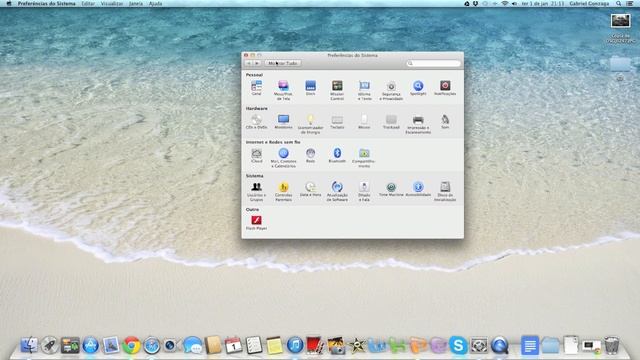Launch Google Chrome from the Dock
Image resolution: width=640 pixels, height=360 pixels.
point(131,345)
